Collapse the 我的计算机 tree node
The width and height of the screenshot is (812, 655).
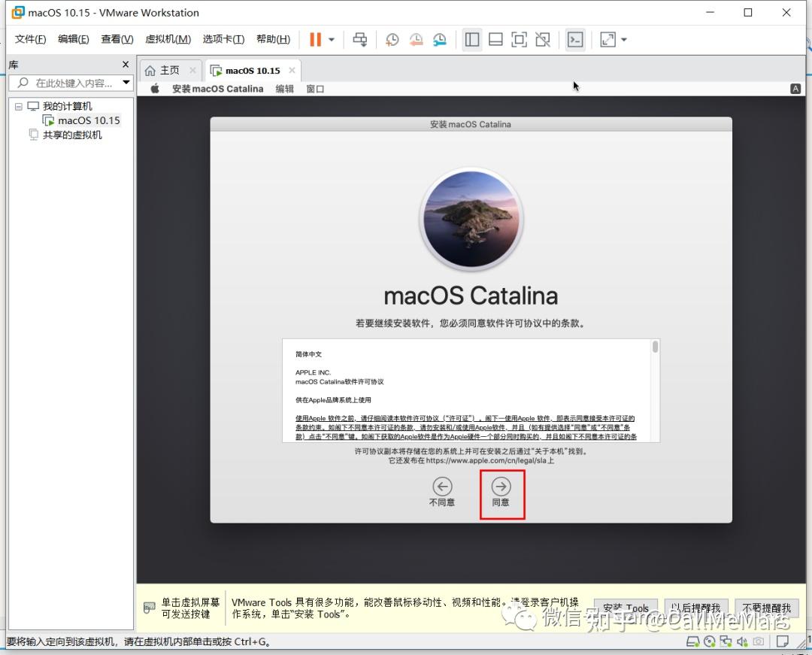point(19,107)
